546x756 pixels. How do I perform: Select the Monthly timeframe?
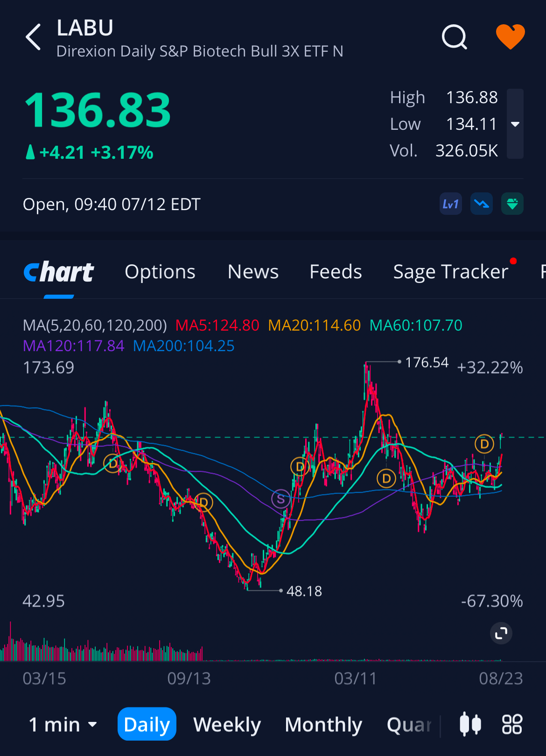(323, 724)
